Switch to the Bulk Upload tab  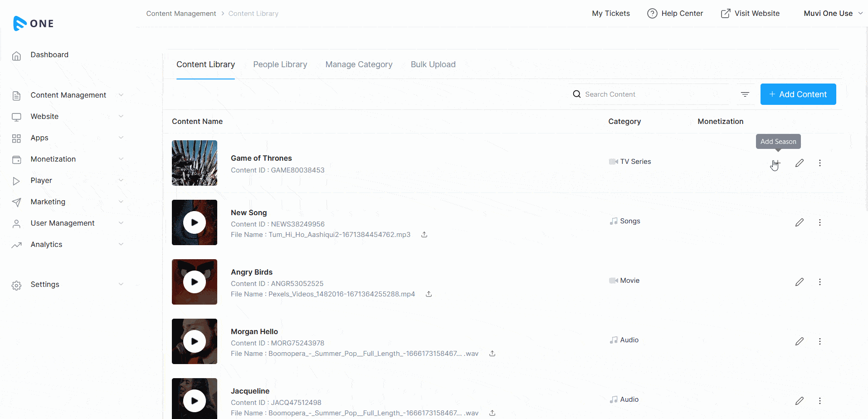433,64
